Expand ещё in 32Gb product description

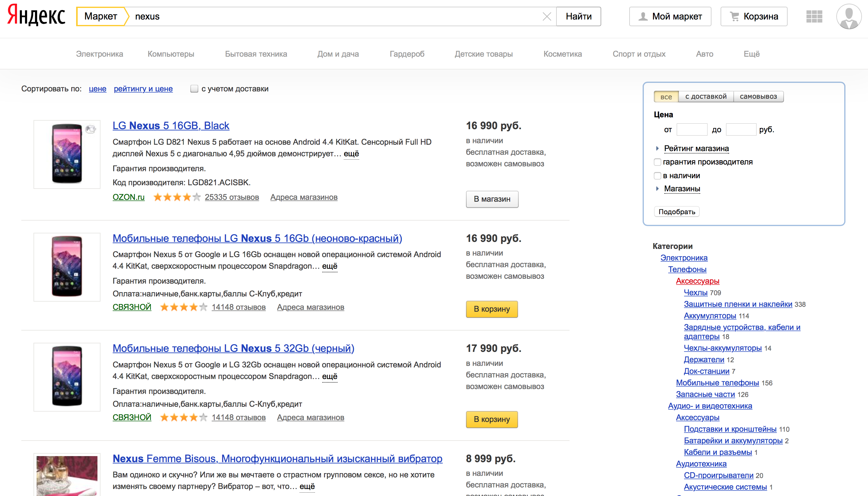coord(330,377)
